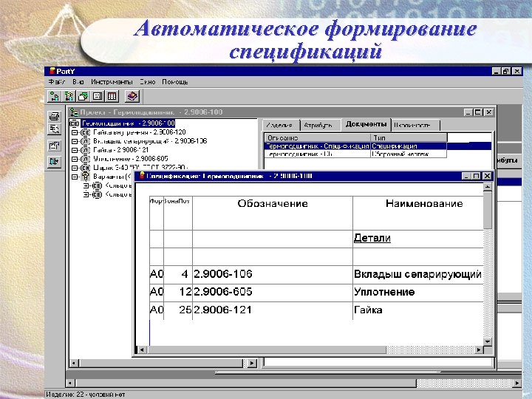The width and height of the screenshot is (532, 399).
Task: Open the Окно menu
Action: 148,82
